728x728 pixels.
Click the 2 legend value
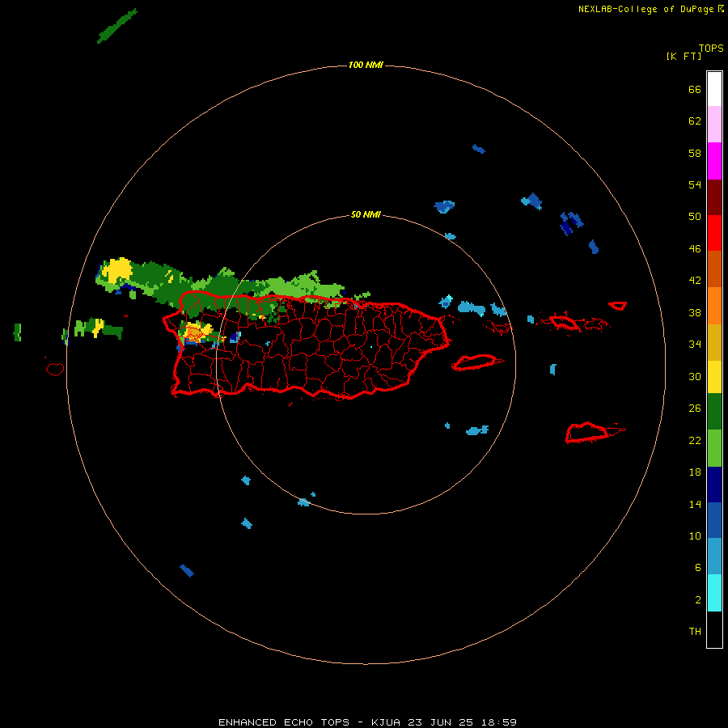(698, 599)
